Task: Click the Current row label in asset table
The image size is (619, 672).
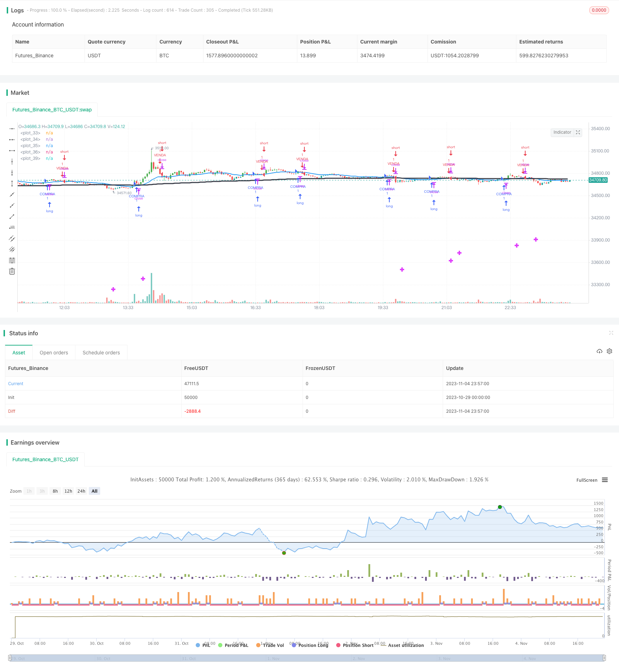Action: [16, 384]
